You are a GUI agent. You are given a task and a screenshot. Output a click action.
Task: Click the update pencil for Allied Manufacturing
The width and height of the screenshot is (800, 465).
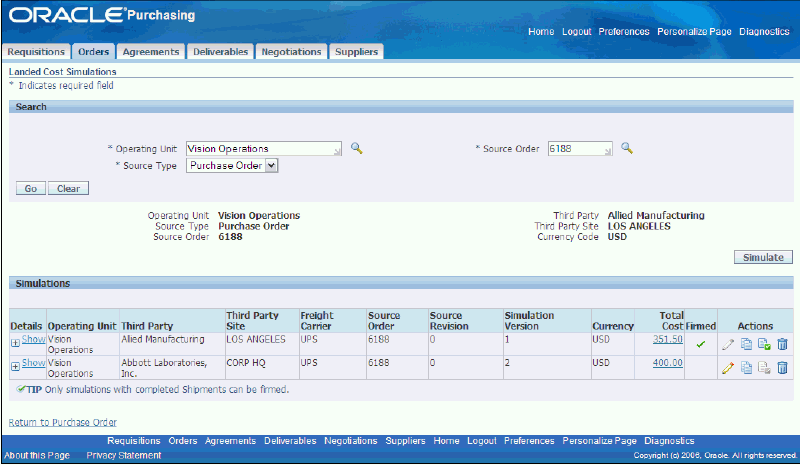[728, 345]
